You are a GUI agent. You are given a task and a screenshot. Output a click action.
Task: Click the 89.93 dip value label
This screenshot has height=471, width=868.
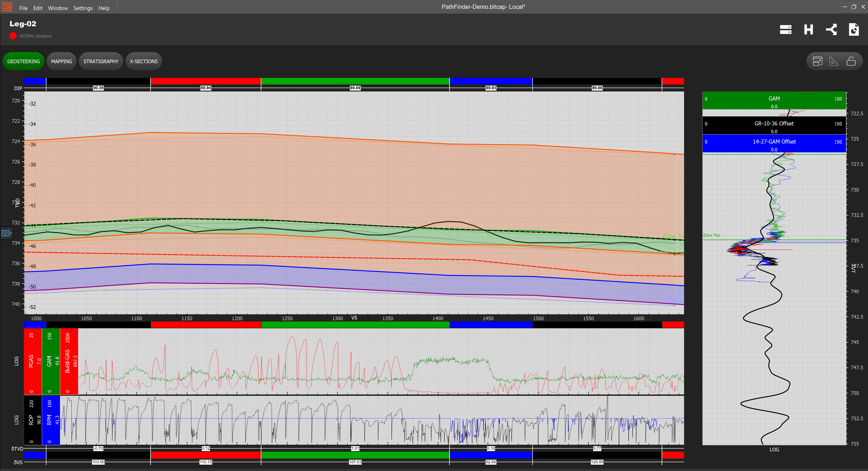pyautogui.click(x=491, y=88)
